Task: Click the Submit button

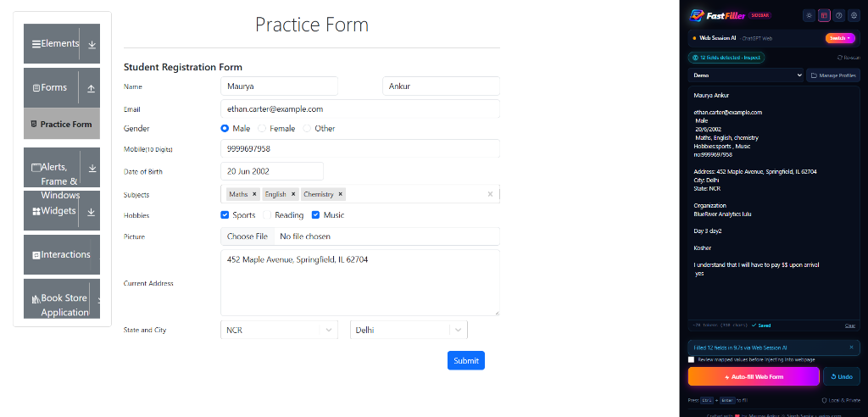Action: click(466, 360)
